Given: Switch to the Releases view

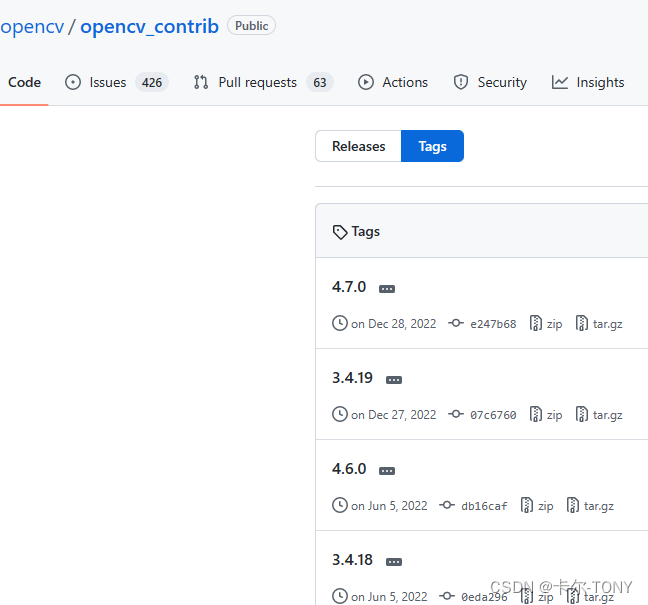Looking at the screenshot, I should pyautogui.click(x=358, y=146).
